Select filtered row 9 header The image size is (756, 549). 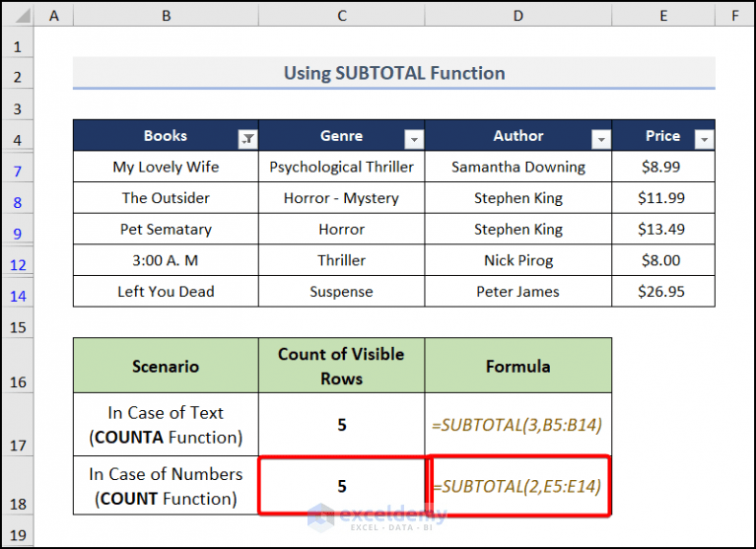18,229
